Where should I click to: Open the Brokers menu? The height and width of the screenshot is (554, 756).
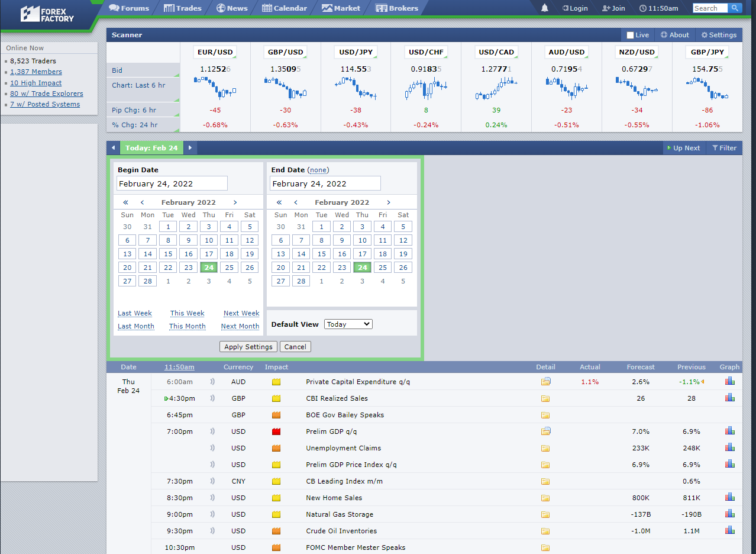(397, 8)
